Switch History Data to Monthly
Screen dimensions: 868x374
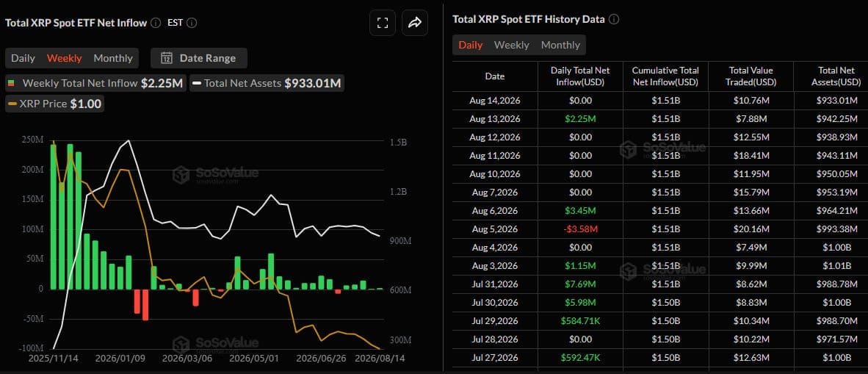pyautogui.click(x=560, y=45)
